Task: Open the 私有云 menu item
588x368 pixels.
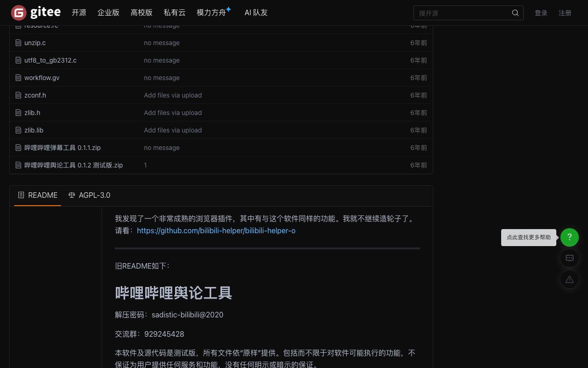Action: [x=175, y=13]
